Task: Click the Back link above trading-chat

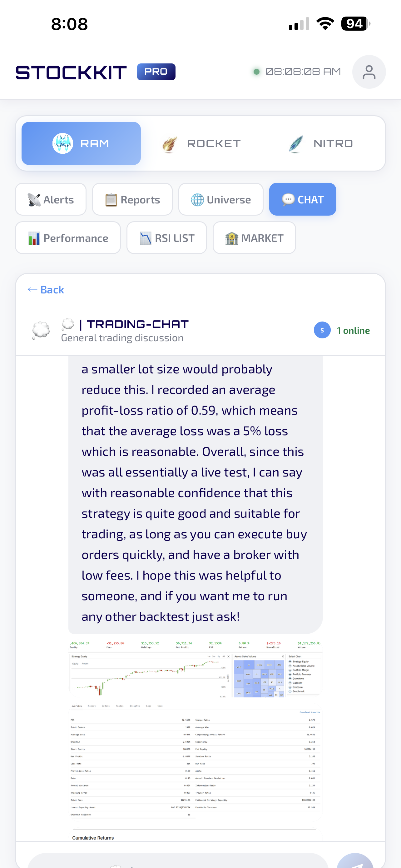Action: coord(46,289)
